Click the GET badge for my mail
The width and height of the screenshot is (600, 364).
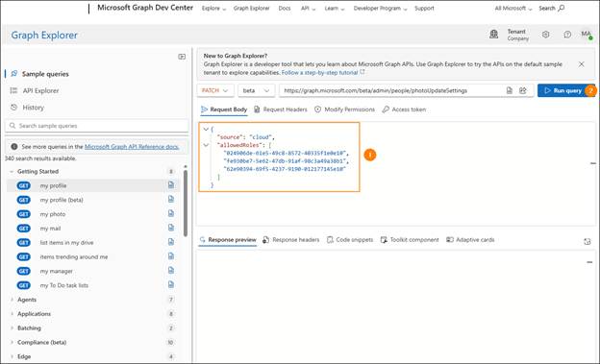[x=24, y=229]
